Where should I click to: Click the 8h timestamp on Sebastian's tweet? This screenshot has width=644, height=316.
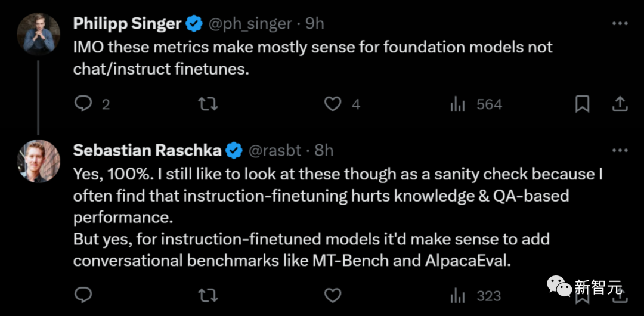click(x=324, y=151)
